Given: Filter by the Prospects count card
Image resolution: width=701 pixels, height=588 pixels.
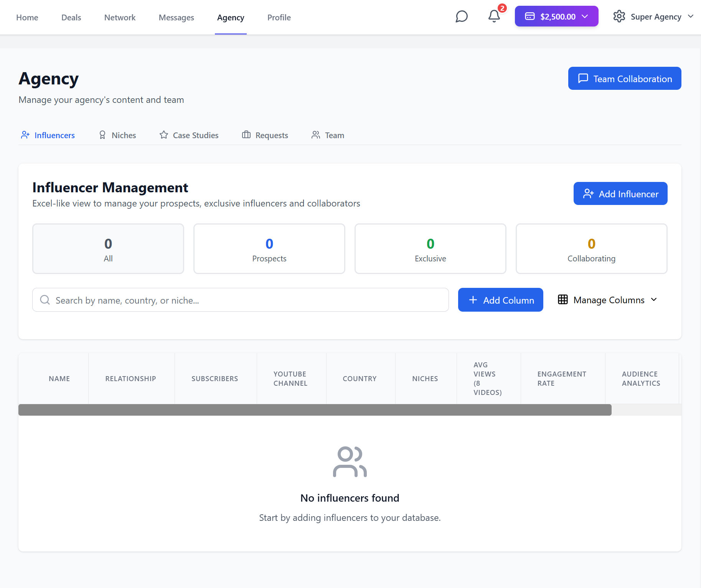Looking at the screenshot, I should tap(269, 249).
